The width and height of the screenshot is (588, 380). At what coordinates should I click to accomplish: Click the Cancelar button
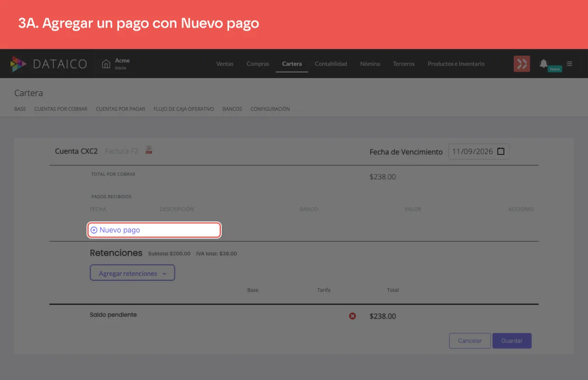pyautogui.click(x=470, y=341)
